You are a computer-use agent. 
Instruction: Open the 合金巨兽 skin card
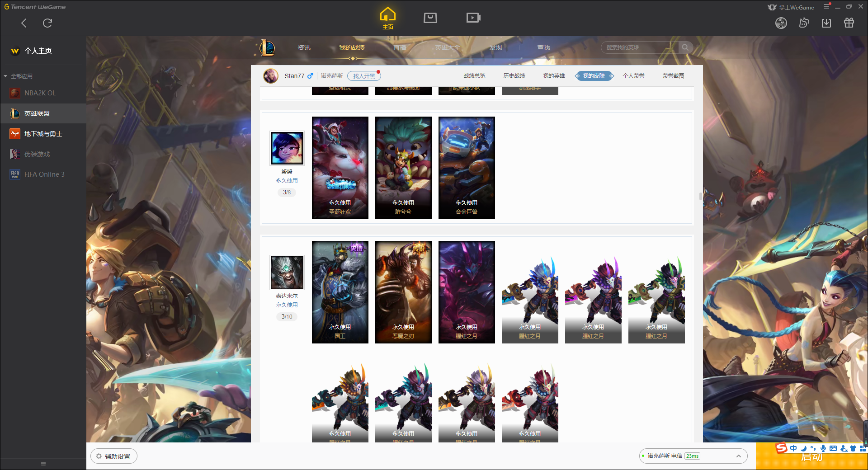467,168
